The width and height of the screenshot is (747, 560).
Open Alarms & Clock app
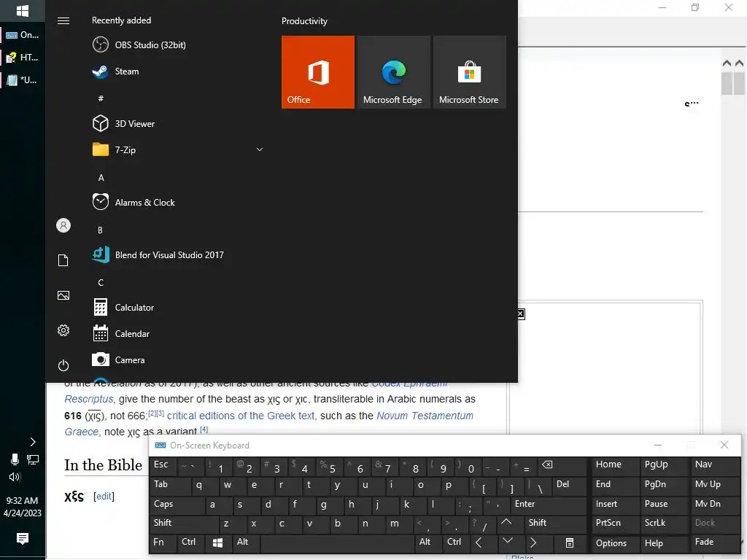(133, 203)
